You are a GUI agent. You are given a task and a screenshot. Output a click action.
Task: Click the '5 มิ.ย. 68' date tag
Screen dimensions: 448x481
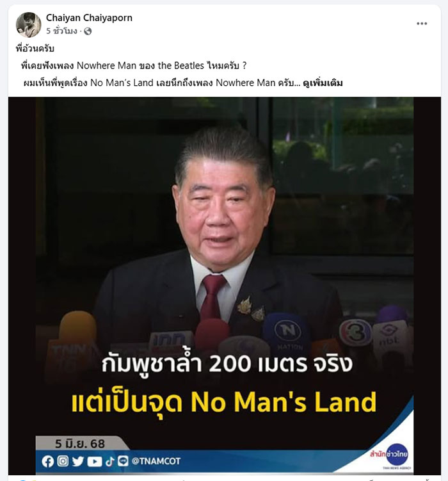(80, 444)
